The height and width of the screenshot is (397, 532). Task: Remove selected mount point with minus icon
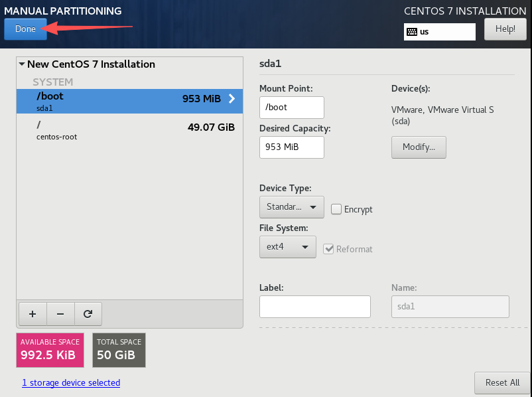click(60, 314)
